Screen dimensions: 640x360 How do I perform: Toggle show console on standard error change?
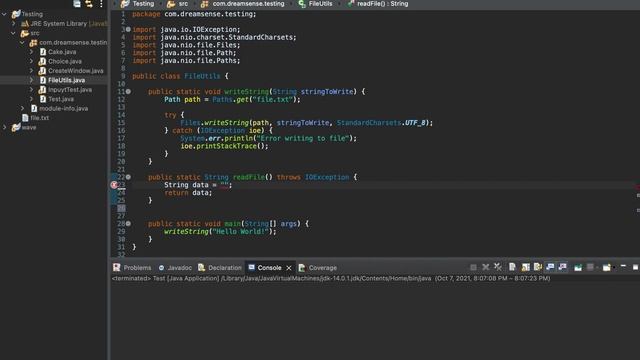(x=562, y=267)
